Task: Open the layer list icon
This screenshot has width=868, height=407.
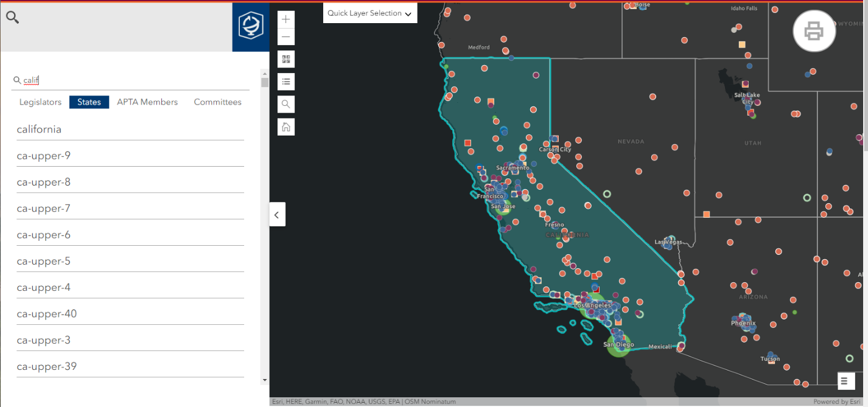Action: 286,82
